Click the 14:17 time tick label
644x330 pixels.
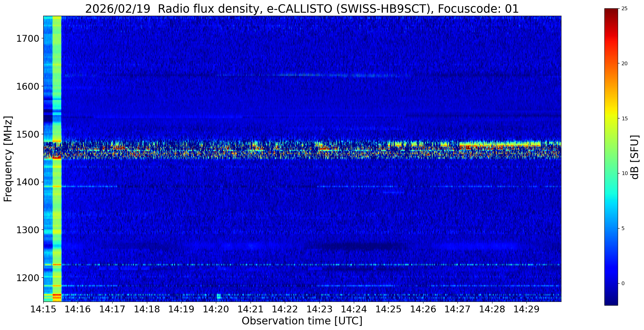click(x=112, y=309)
